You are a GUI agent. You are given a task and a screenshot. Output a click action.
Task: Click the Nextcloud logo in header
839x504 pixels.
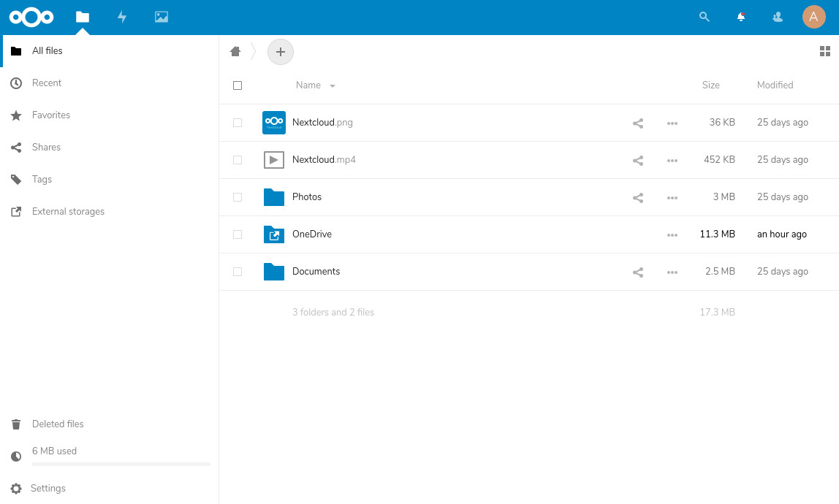31,17
